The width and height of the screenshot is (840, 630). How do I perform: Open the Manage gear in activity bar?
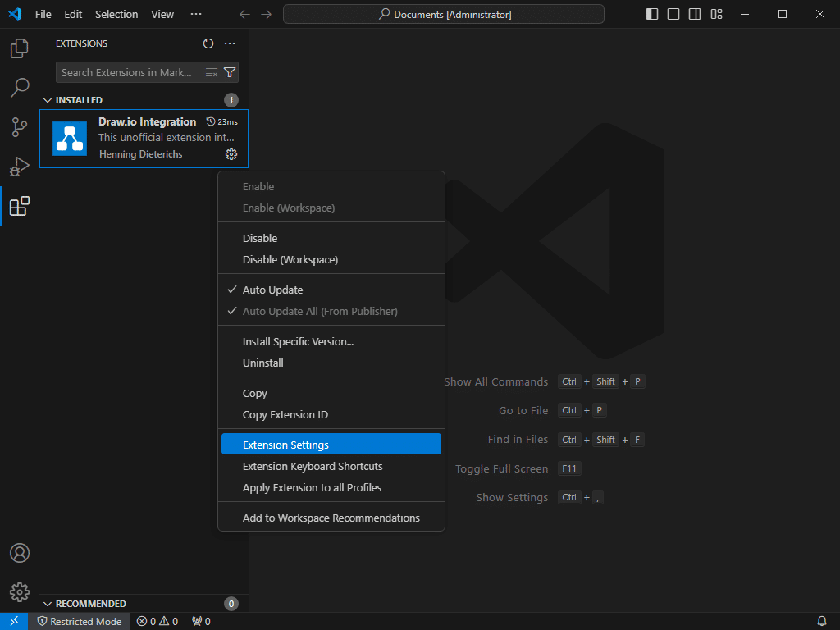tap(20, 592)
